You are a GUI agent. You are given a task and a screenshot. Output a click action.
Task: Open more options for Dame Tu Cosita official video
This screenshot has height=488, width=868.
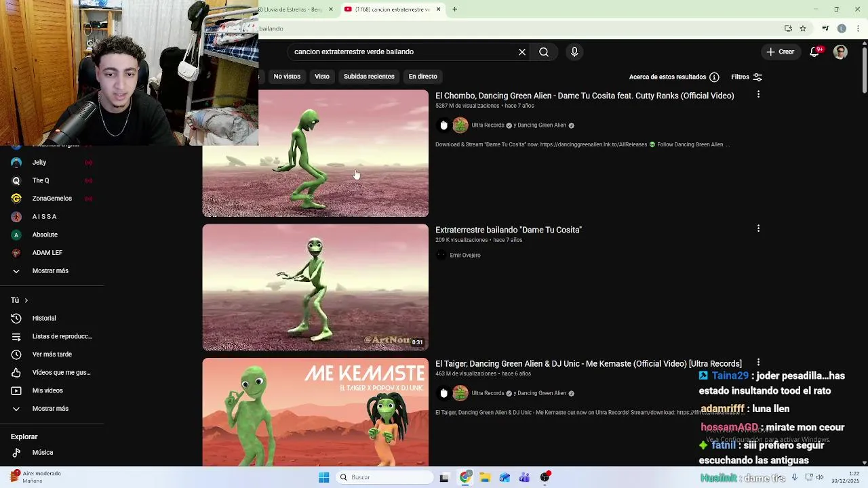758,95
